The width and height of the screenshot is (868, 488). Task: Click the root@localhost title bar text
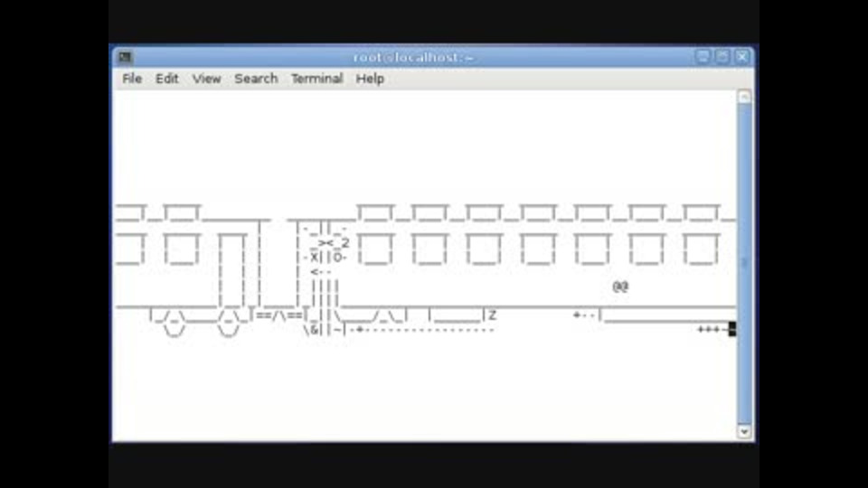coord(413,57)
